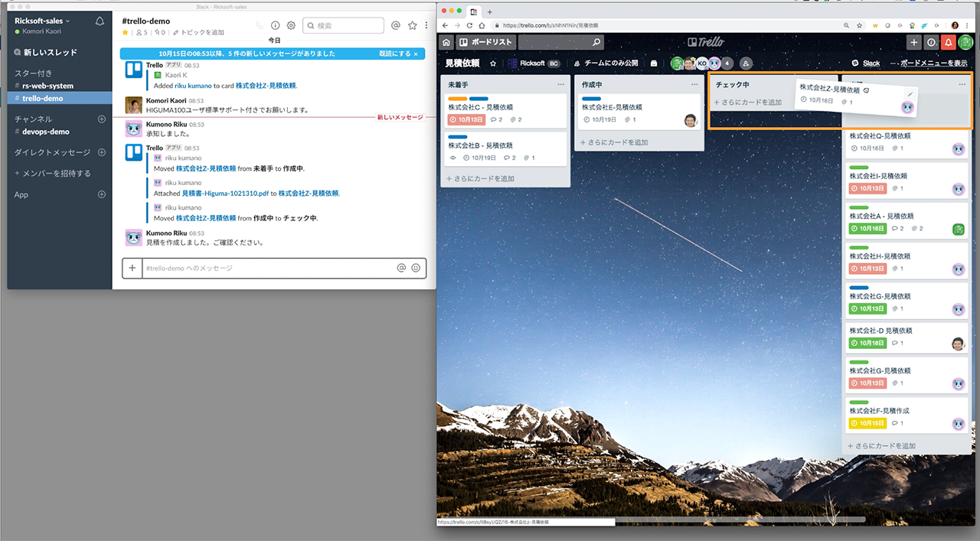
Task: Go back in the browser
Action: (446, 25)
